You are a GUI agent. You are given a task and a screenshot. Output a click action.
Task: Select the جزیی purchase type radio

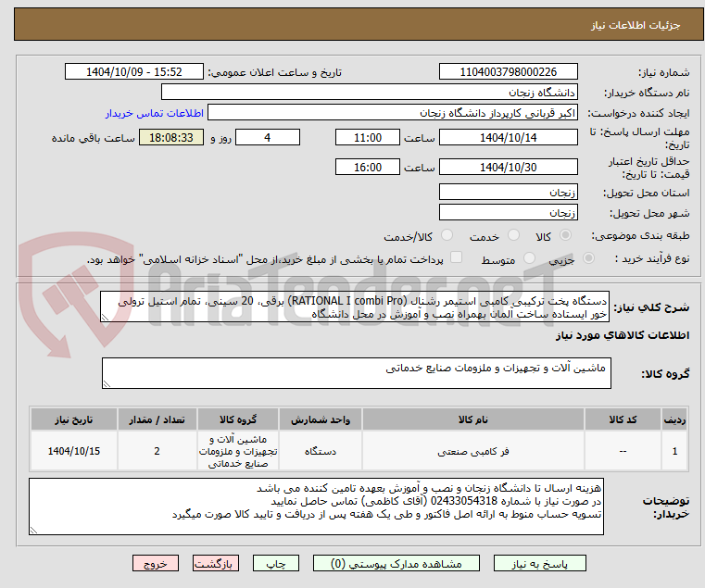588,258
